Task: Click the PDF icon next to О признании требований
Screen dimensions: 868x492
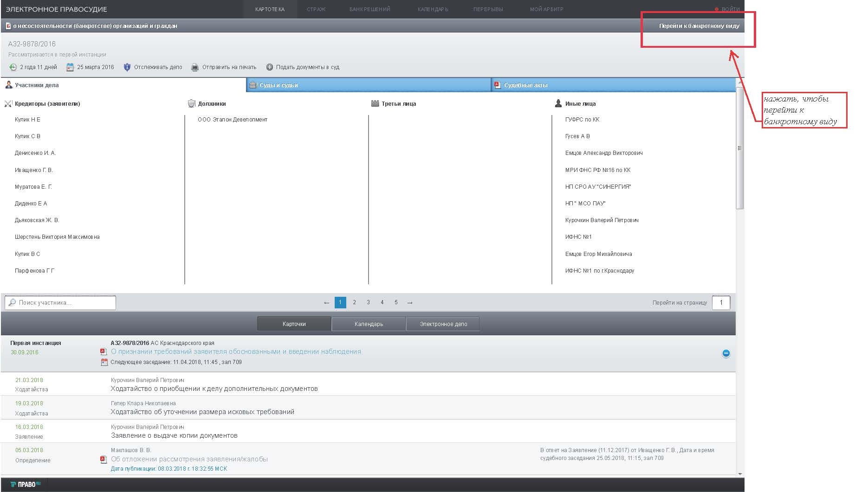Action: 104,351
